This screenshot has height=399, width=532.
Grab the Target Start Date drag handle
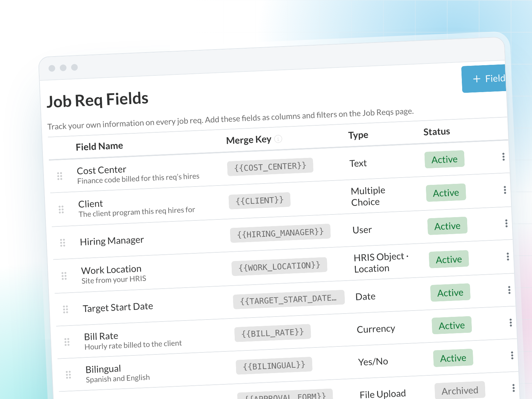(66, 310)
